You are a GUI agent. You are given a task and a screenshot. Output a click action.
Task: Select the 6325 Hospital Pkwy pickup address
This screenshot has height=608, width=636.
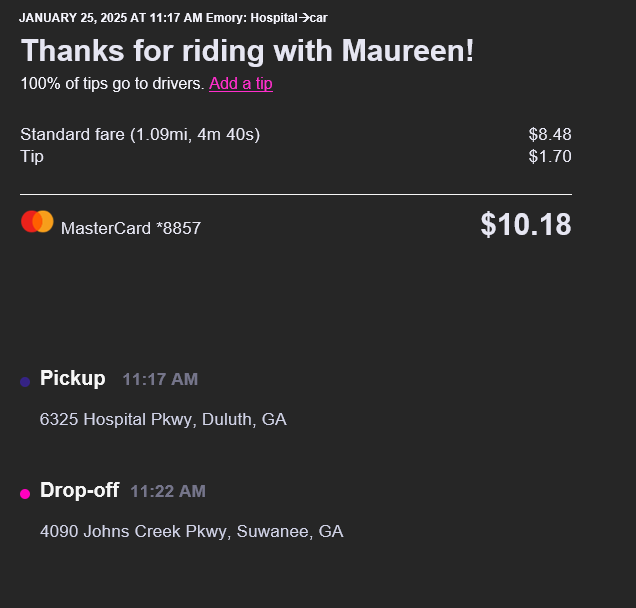click(163, 419)
